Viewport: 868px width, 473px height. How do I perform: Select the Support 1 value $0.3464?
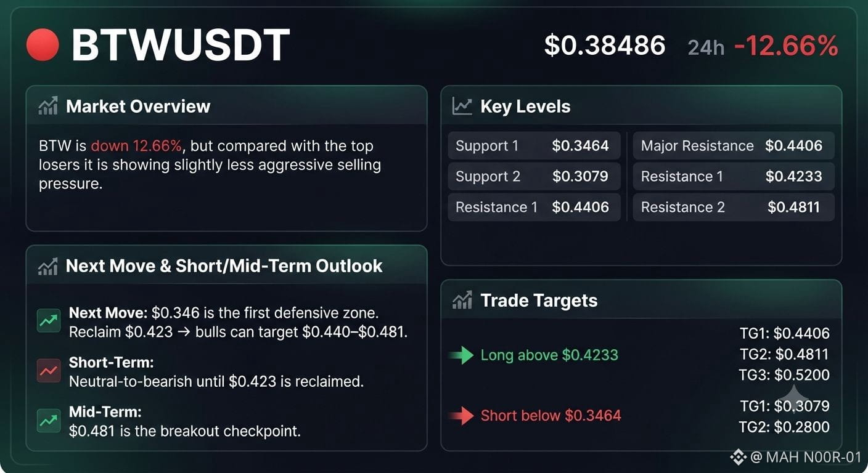(580, 146)
